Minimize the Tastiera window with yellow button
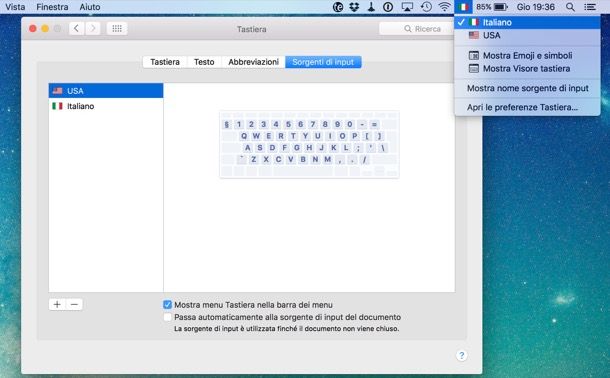Image resolution: width=610 pixels, height=378 pixels. tap(45, 29)
